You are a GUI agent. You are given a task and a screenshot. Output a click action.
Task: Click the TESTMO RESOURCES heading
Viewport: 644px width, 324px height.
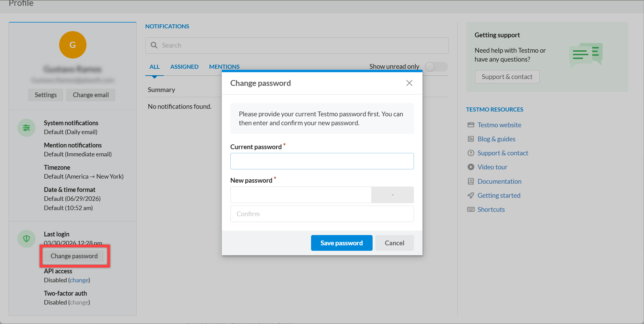point(495,109)
